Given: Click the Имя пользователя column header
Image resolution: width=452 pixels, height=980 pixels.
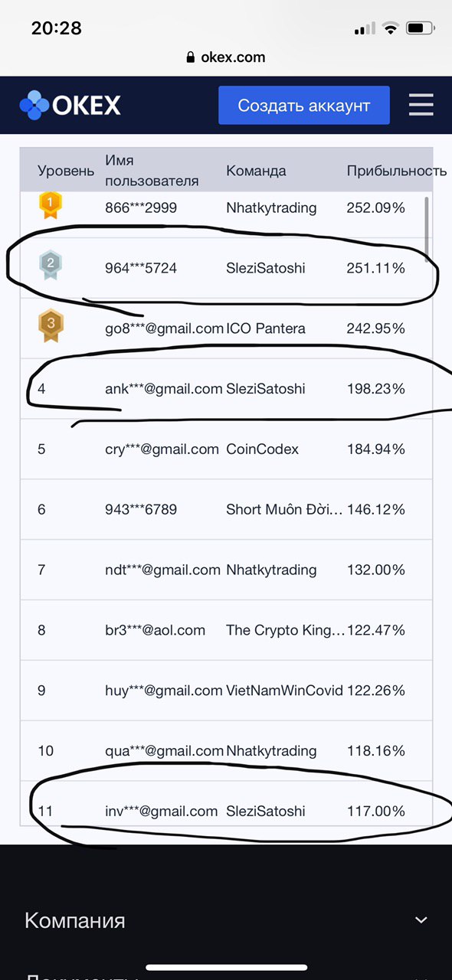Looking at the screenshot, I should click(152, 170).
